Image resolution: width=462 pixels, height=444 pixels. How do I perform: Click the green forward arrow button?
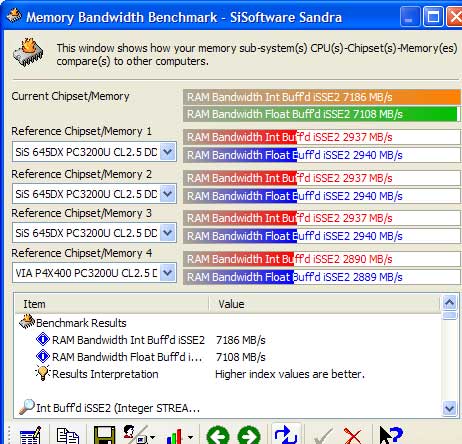pos(249,435)
